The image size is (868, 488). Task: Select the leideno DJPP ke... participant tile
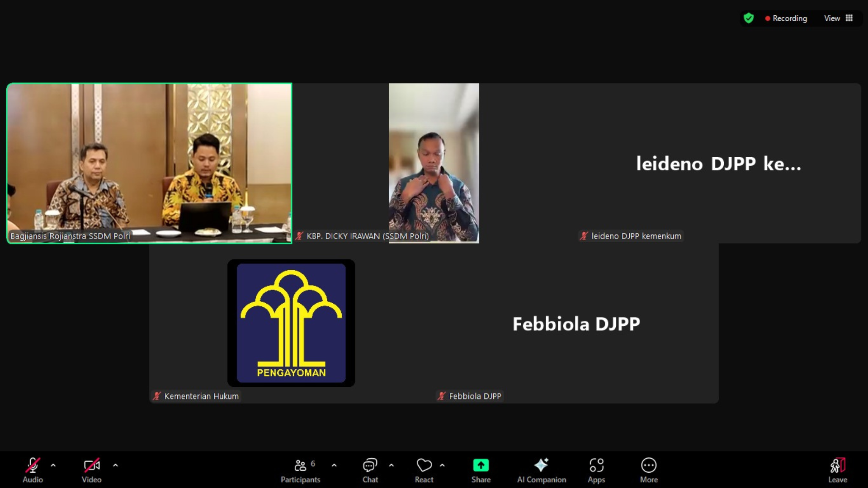(718, 163)
